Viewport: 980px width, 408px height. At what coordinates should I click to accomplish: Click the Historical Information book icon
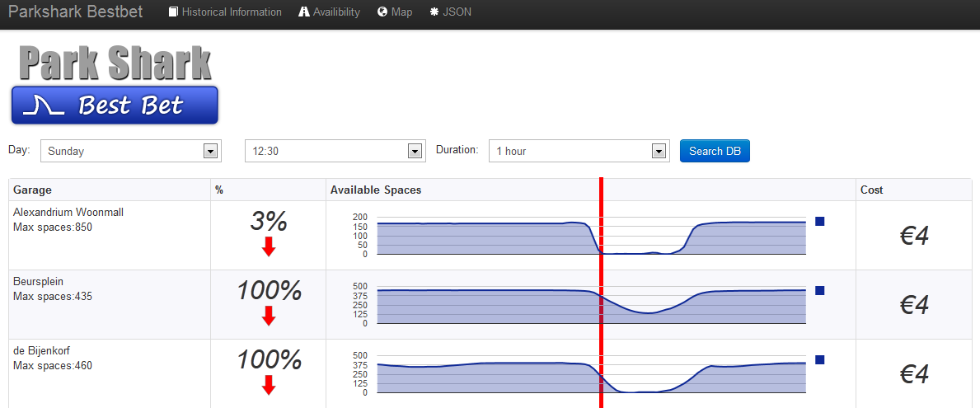(174, 12)
